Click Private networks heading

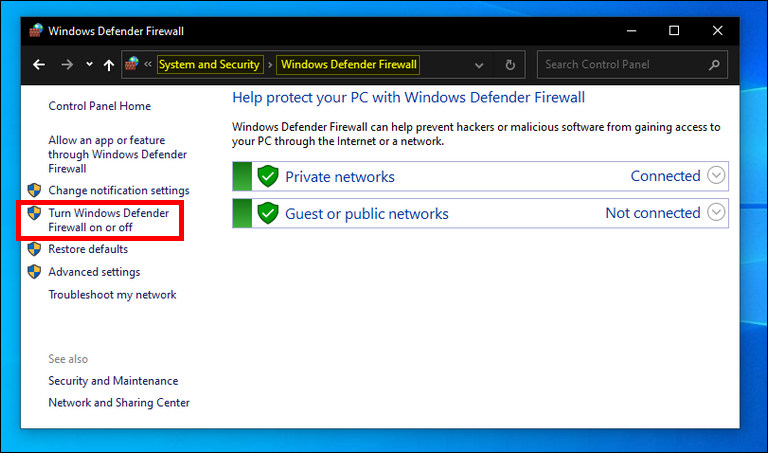(340, 177)
